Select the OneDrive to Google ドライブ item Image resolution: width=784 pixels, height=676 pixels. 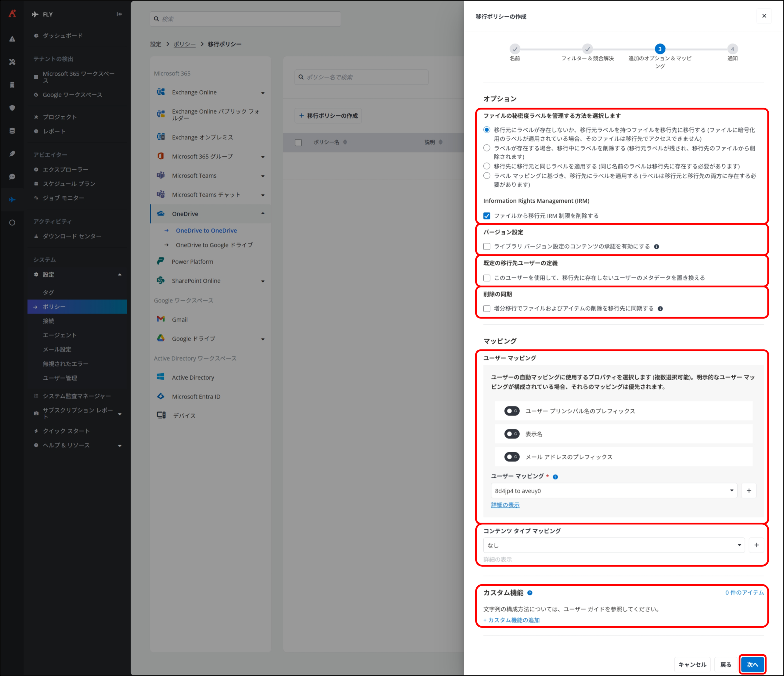214,245
